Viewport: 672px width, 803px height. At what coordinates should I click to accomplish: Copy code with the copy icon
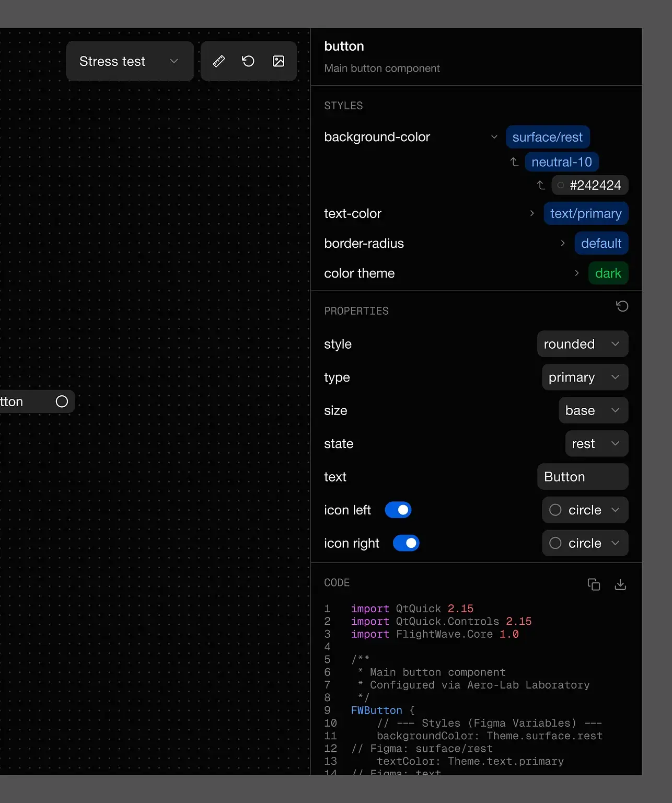(594, 584)
